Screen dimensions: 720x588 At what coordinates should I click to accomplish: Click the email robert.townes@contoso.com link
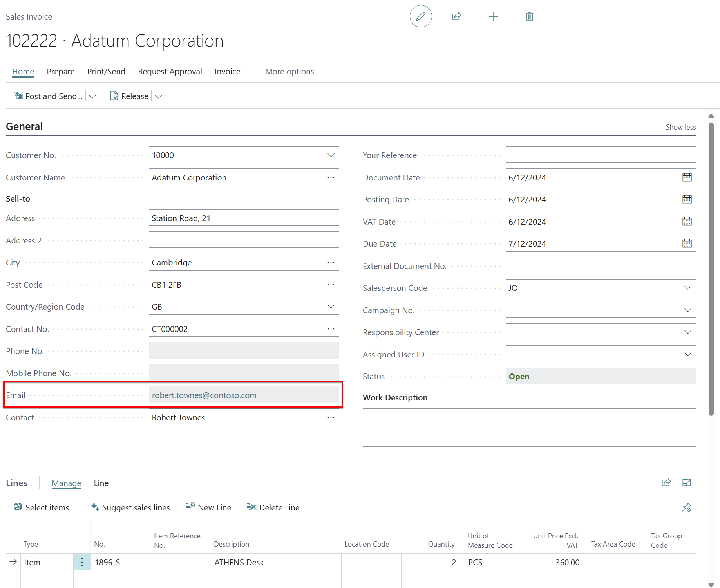(x=204, y=395)
